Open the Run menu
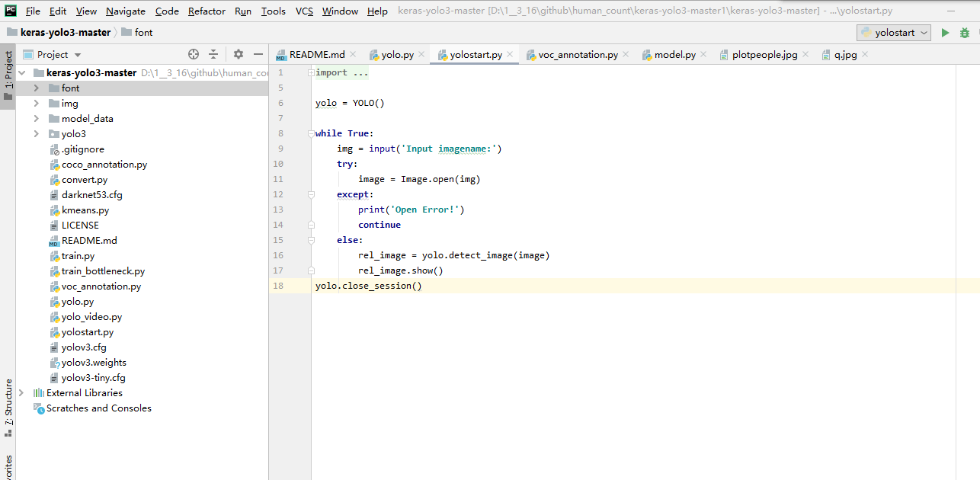 pos(243,11)
